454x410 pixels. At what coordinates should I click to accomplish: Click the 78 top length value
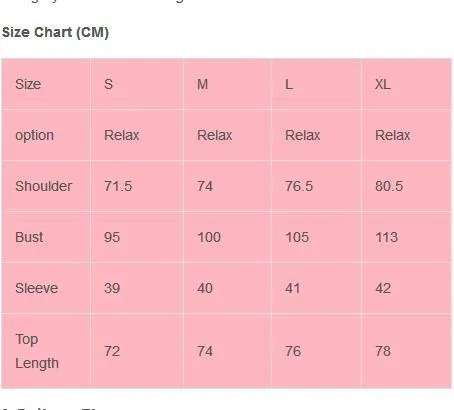[383, 351]
